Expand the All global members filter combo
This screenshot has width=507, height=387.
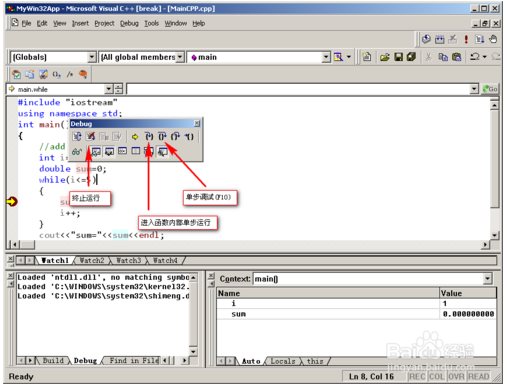pos(180,57)
